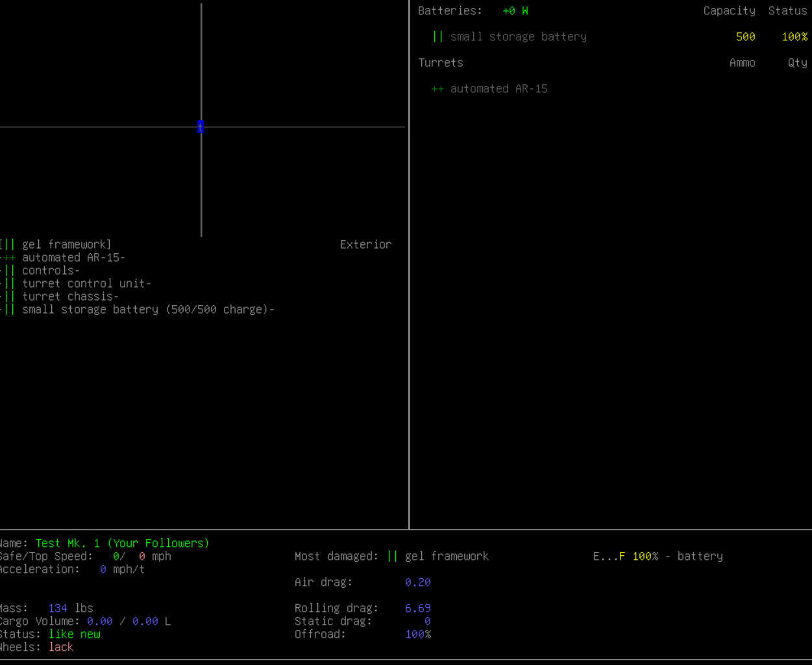This screenshot has height=665, width=812.
Task: Click the gel framework part row
Action: (56, 245)
